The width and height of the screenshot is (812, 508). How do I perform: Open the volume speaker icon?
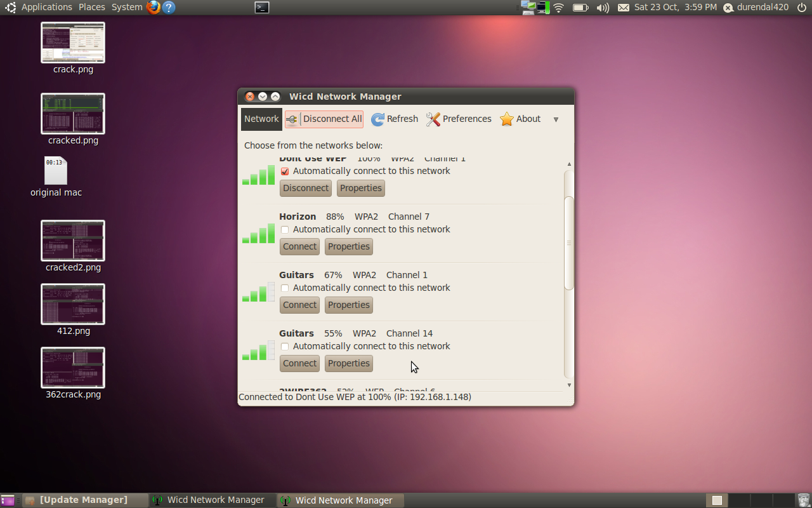(x=602, y=8)
